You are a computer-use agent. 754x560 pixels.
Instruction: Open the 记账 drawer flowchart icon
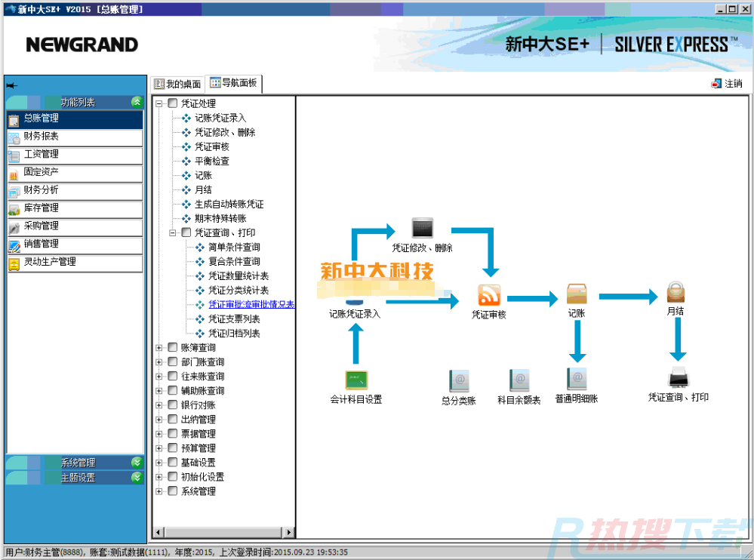pos(576,294)
